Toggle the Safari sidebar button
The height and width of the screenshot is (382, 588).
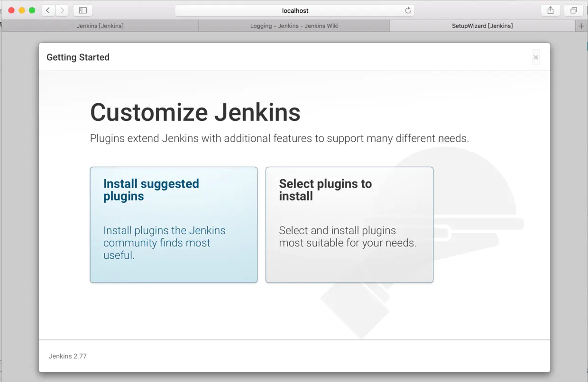(x=83, y=10)
